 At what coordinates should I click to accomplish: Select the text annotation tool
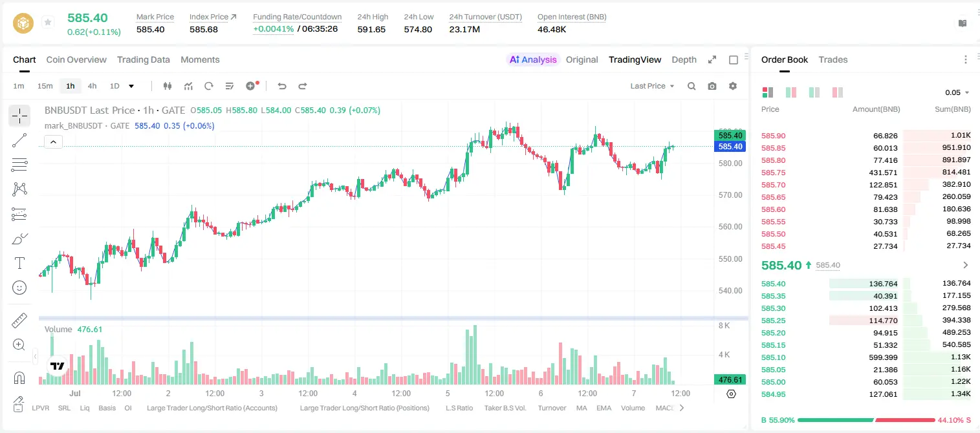click(x=19, y=263)
